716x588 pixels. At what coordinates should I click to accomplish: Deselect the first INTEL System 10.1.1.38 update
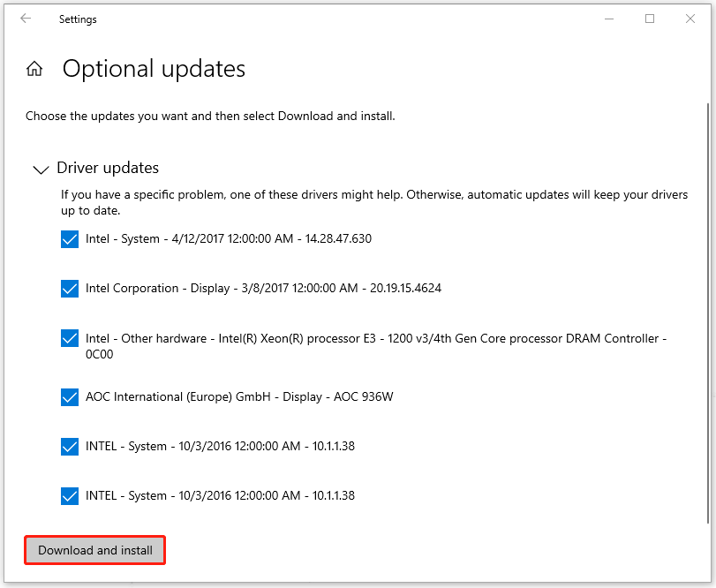pyautogui.click(x=70, y=447)
